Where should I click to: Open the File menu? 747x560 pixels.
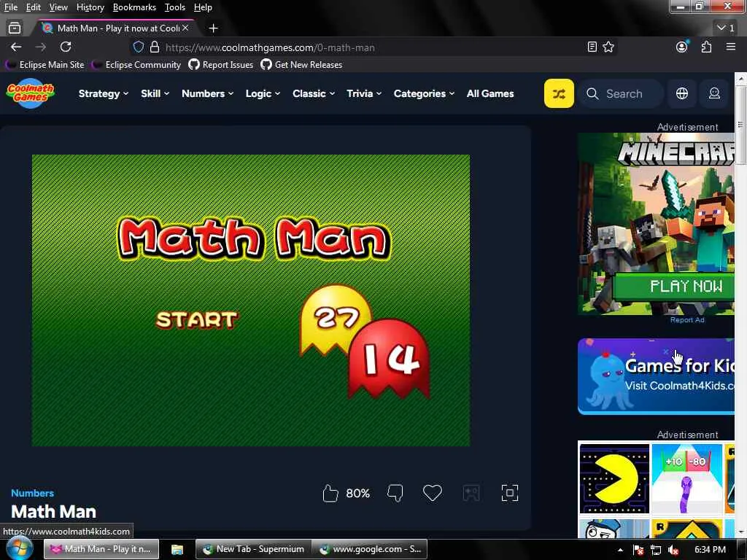point(10,7)
